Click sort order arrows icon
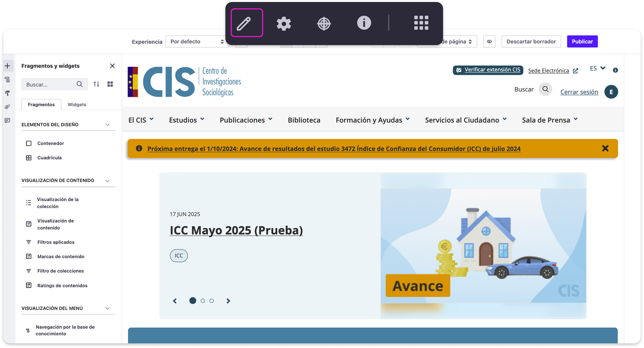This screenshot has width=644, height=348. pos(96,84)
